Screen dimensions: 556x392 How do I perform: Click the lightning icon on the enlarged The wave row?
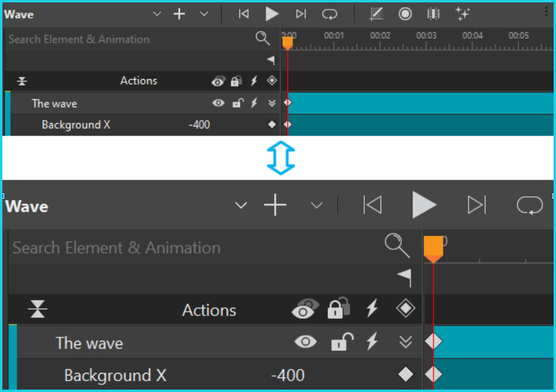pos(372,341)
